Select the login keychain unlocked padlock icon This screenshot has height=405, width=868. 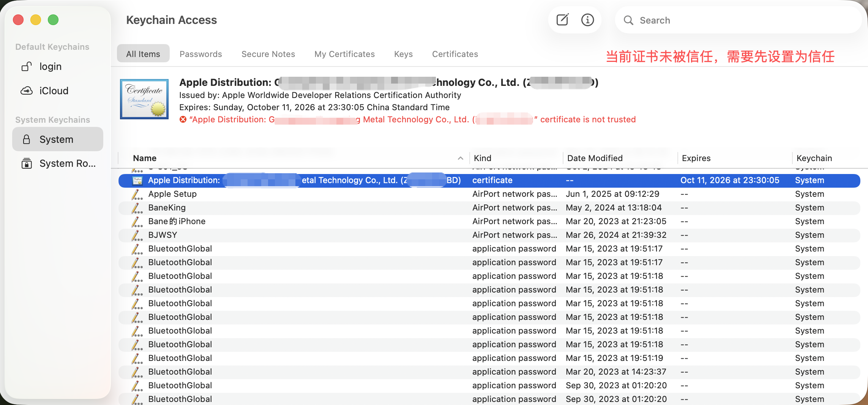coord(26,66)
